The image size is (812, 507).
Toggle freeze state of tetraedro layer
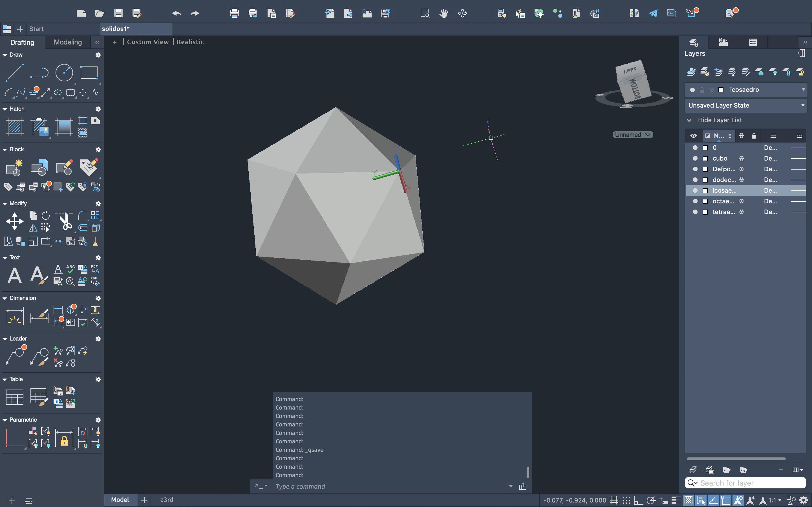[742, 212]
